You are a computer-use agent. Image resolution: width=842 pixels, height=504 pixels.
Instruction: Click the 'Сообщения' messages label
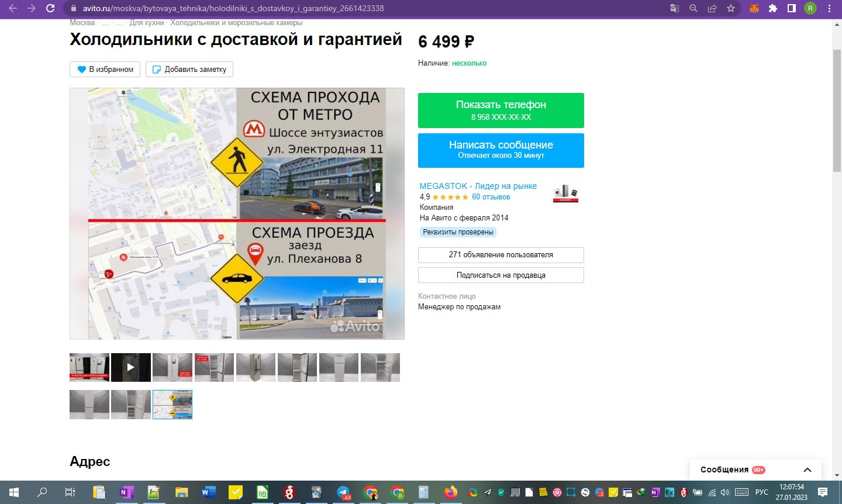[724, 470]
